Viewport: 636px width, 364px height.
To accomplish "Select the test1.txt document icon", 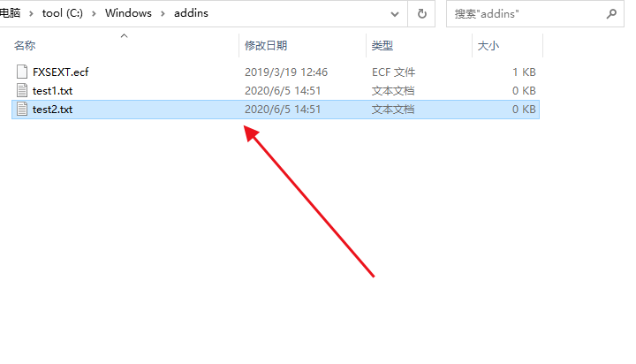I will point(22,90).
